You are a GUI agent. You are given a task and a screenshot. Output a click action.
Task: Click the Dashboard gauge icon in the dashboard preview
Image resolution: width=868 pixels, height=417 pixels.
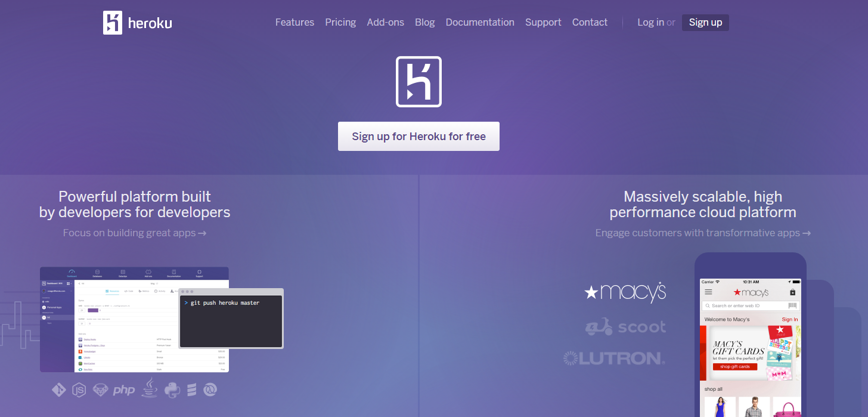pyautogui.click(x=72, y=273)
